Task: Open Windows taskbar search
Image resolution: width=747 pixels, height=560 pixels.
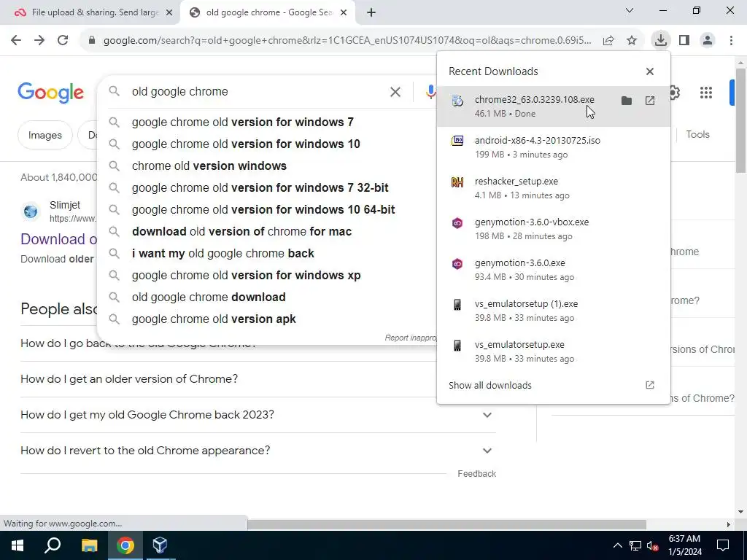Action: [x=53, y=545]
